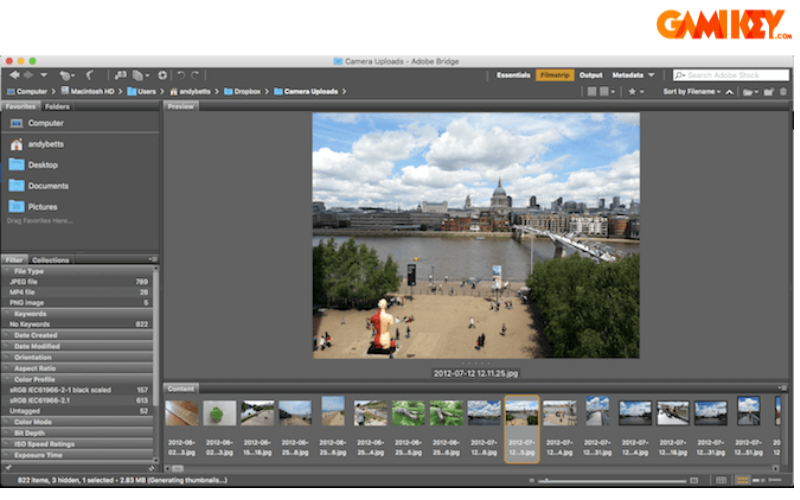Open the filter by rating star menu

[x=636, y=92]
